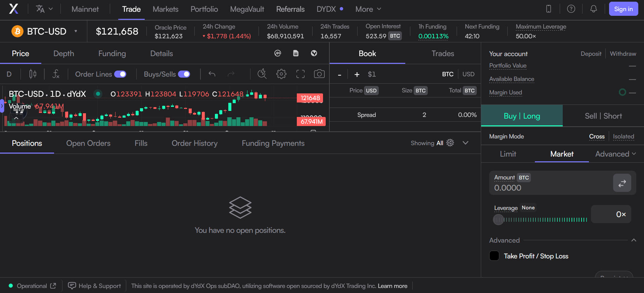644x293 pixels.
Task: Click the candlestick chart style icon
Action: 33,74
